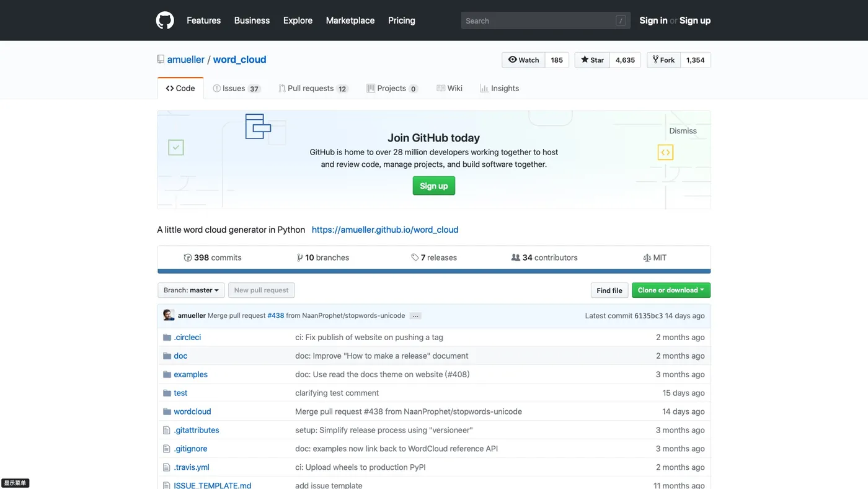The width and height of the screenshot is (868, 489).
Task: Click the .circleci folder icon
Action: pyautogui.click(x=167, y=337)
